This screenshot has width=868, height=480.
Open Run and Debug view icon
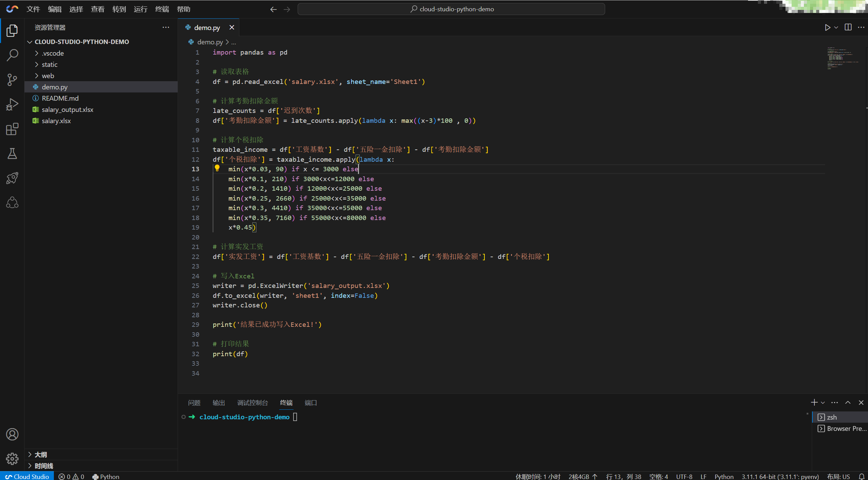click(x=12, y=104)
